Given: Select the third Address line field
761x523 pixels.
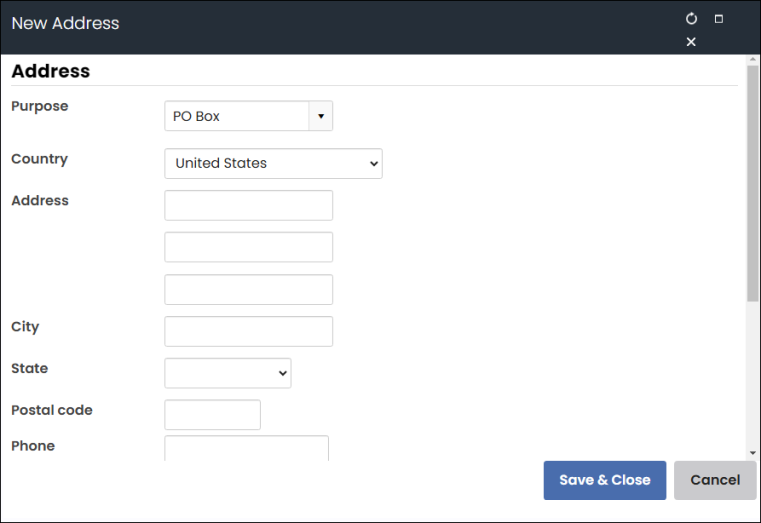Looking at the screenshot, I should 248,289.
